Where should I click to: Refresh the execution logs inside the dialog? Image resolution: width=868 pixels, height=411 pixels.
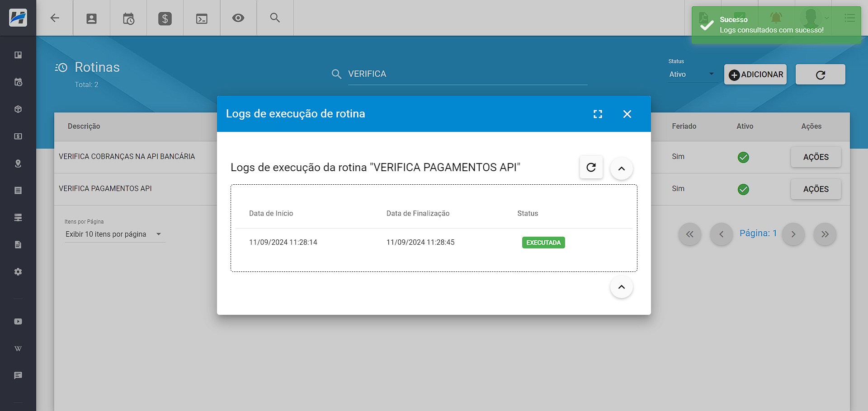coord(591,168)
